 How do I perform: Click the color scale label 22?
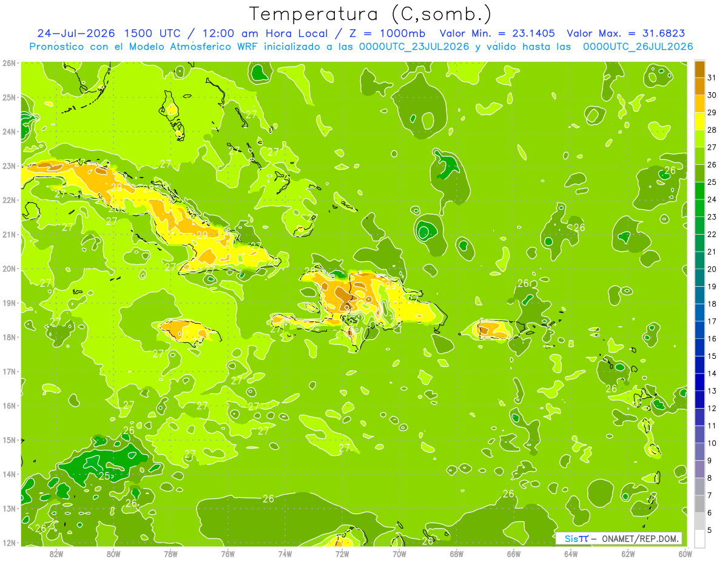click(x=712, y=234)
